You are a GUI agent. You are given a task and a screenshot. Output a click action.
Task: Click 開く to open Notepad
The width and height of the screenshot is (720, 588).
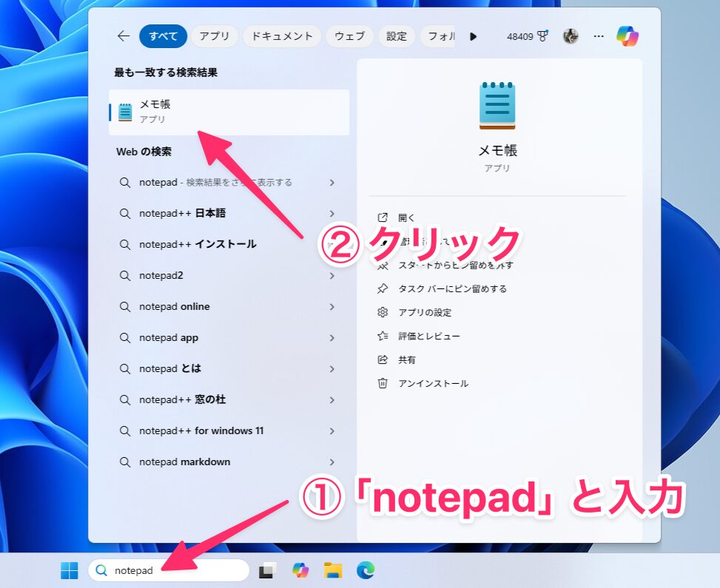click(x=406, y=217)
